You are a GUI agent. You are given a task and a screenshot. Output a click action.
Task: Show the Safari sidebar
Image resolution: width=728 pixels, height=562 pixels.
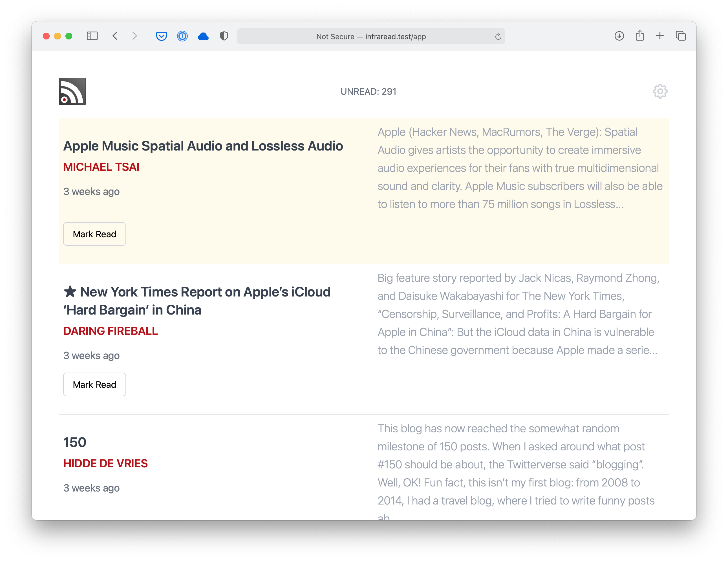point(92,36)
